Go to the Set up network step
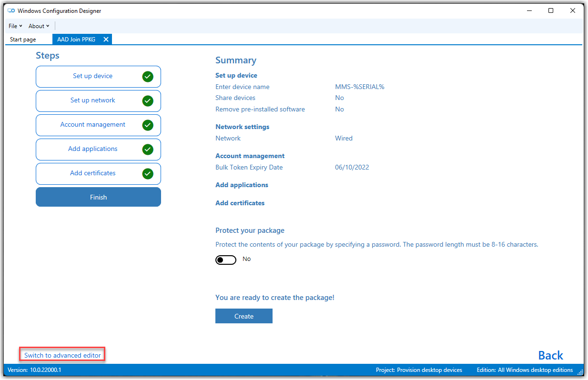588x380 pixels. pyautogui.click(x=98, y=100)
